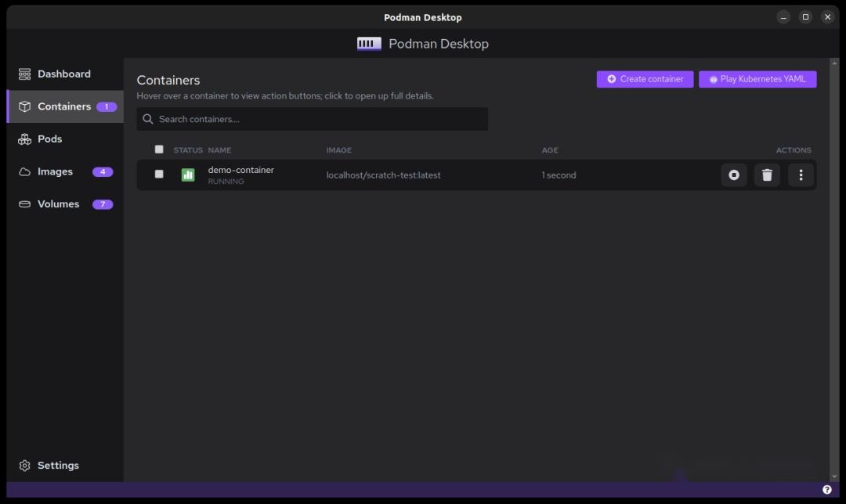Check the select-all containers checkbox
The width and height of the screenshot is (846, 504).
(x=159, y=149)
